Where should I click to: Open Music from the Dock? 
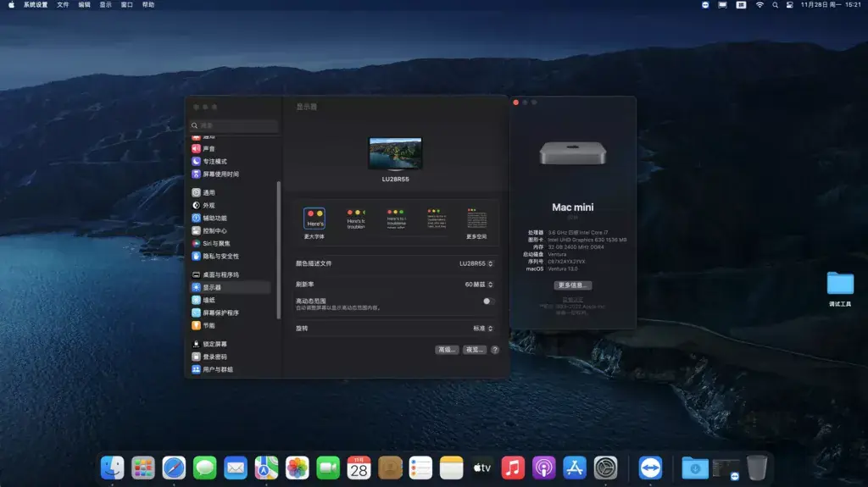click(513, 468)
